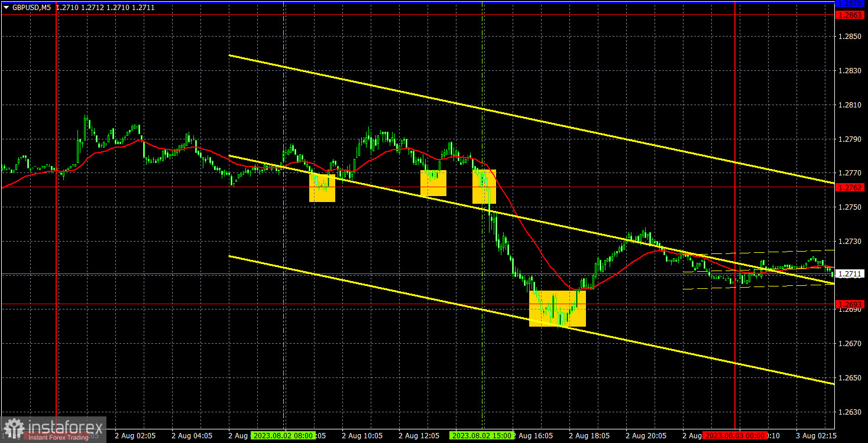This screenshot has height=443, width=868.
Task: Click the 1.2730 price scale value
Action: (x=850, y=242)
